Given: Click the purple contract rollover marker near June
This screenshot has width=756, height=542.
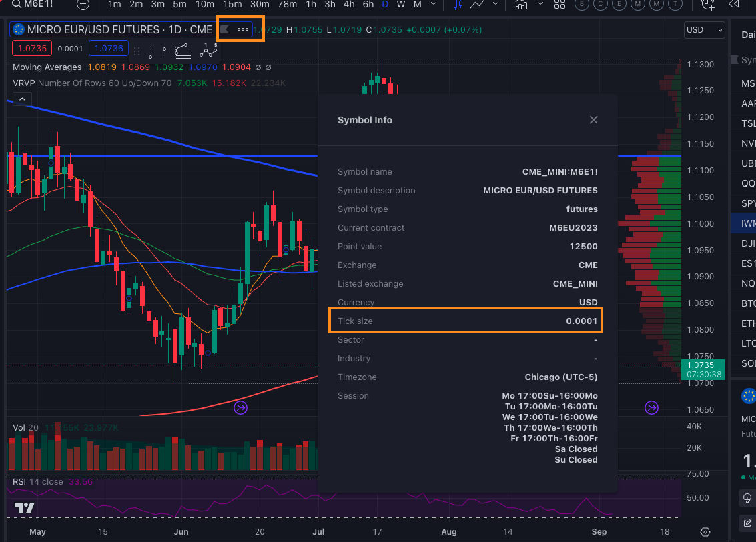Looking at the screenshot, I should pyautogui.click(x=240, y=407).
